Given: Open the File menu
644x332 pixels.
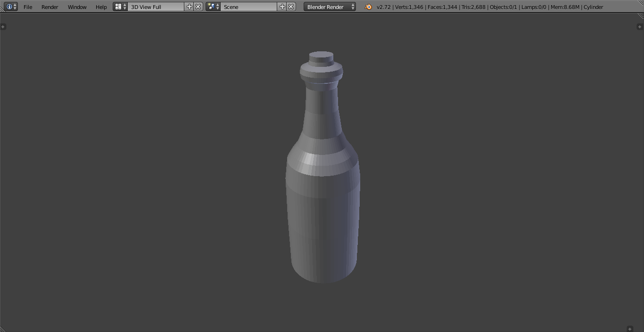Looking at the screenshot, I should pyautogui.click(x=28, y=7).
